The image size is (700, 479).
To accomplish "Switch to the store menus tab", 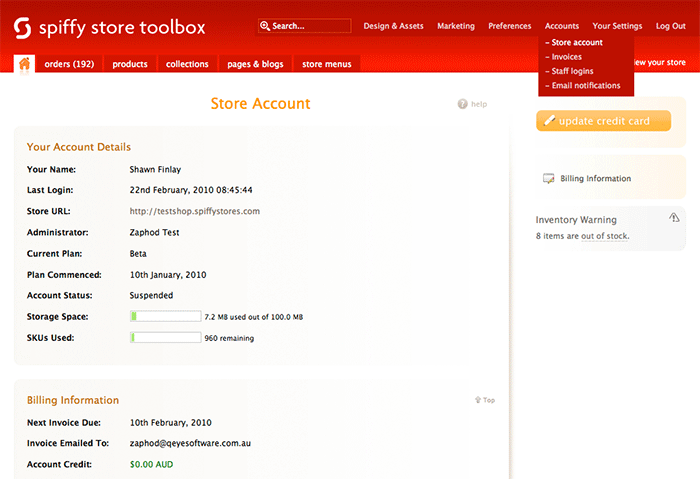I will click(327, 64).
